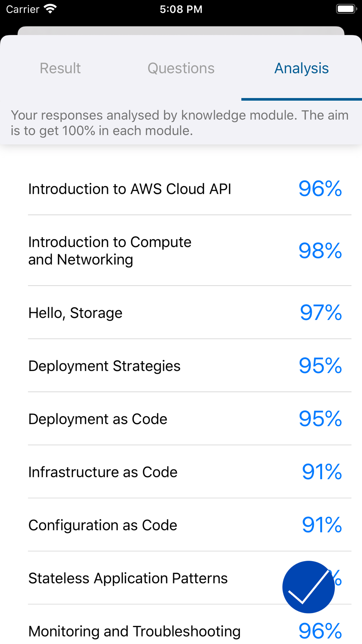This screenshot has height=644, width=362.
Task: Tap the 97% score beside Hello, Storage
Action: tap(321, 313)
